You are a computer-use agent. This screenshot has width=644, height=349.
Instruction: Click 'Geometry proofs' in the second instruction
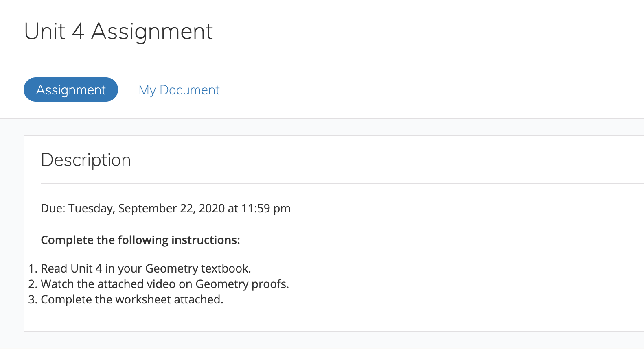pos(242,284)
